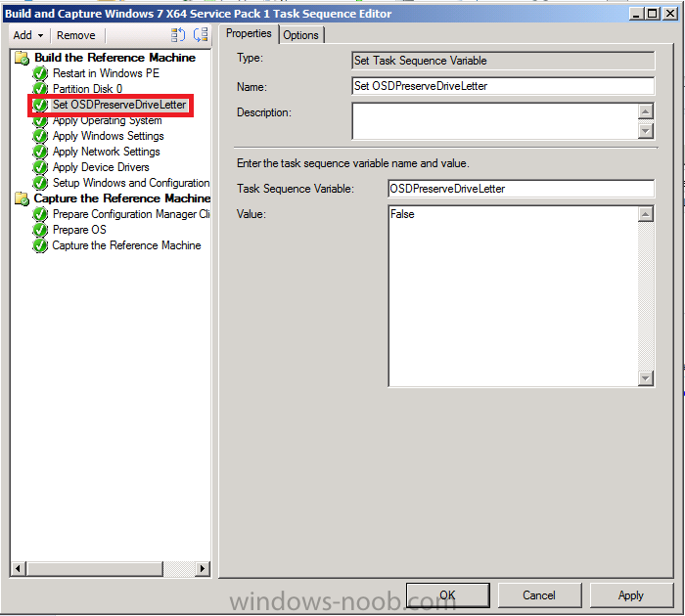Select Prepare Configuration Manager Client step
The width and height of the screenshot is (685, 616).
[131, 214]
